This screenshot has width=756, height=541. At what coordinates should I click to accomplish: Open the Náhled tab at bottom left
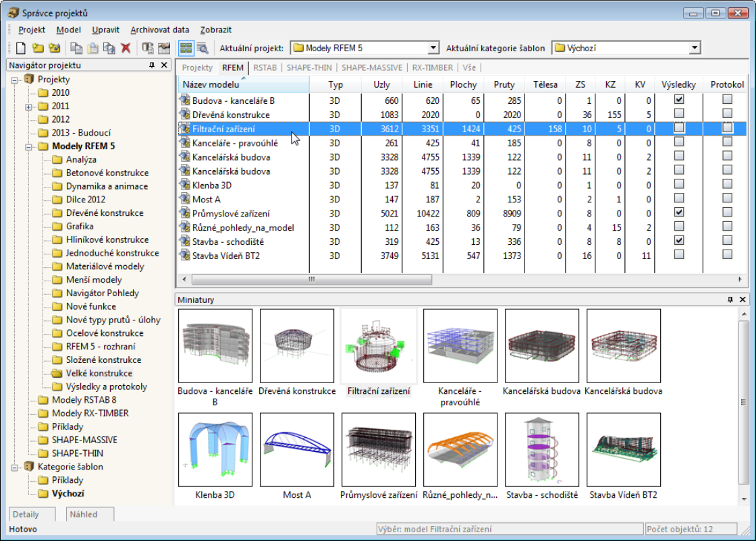click(85, 514)
